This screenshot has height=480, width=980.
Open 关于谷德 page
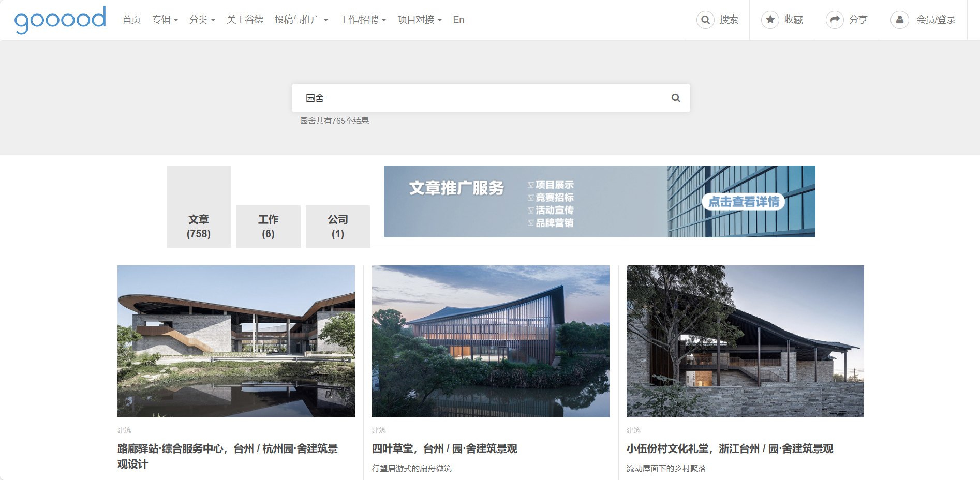[245, 20]
